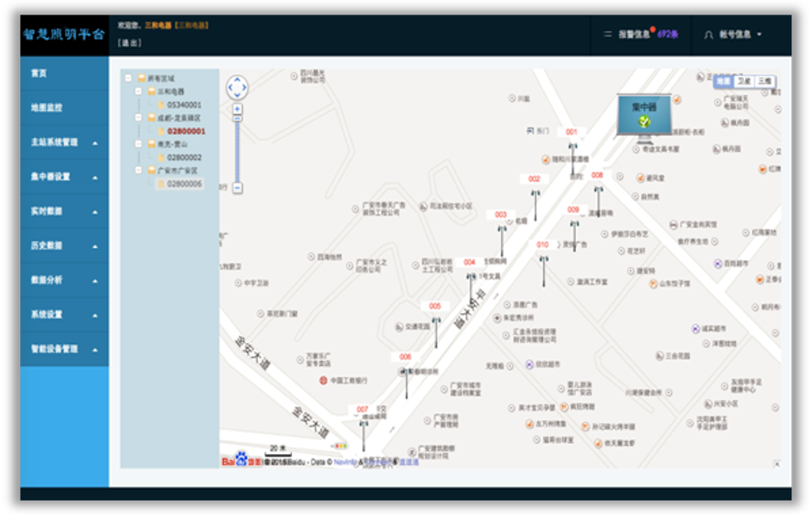This screenshot has width=812, height=514.
Task: Pan the map up with the top arrow
Action: tap(237, 80)
